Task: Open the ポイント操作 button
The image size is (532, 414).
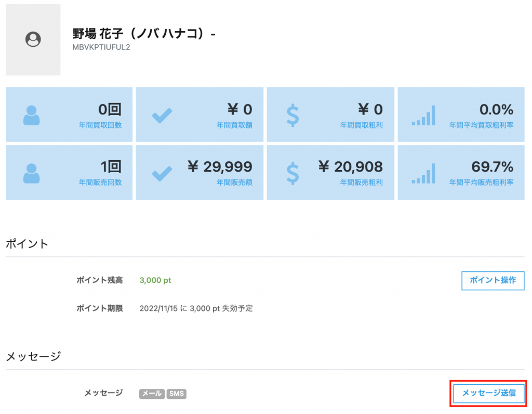Action: [x=493, y=280]
